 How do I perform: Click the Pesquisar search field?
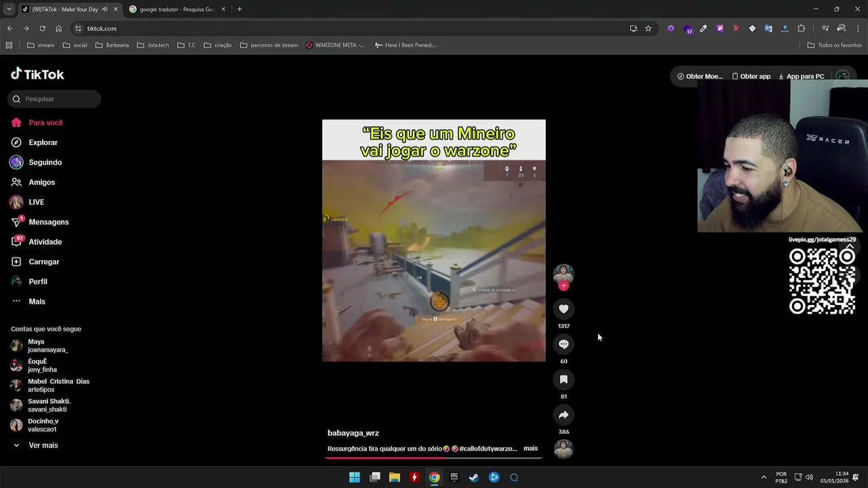click(54, 99)
